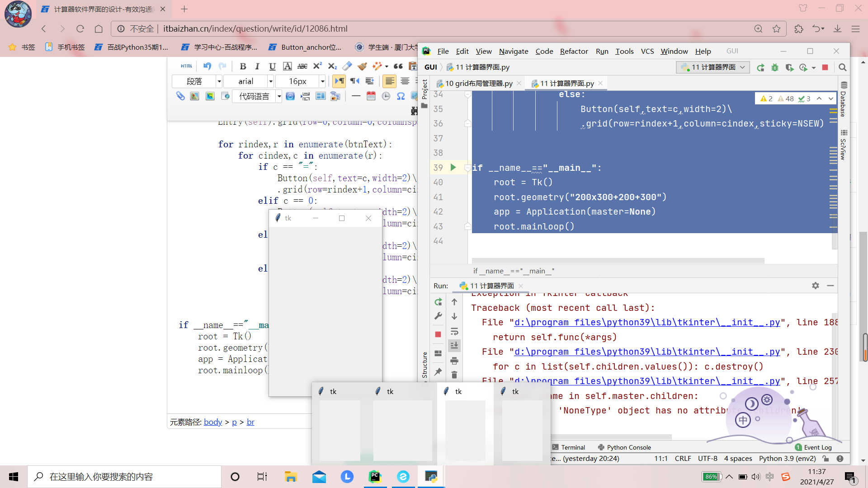This screenshot has width=868, height=488.
Task: Clear console with trash icon
Action: (454, 375)
